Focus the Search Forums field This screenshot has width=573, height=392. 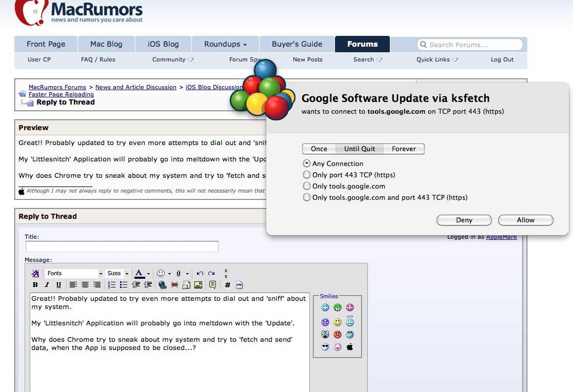pos(470,45)
